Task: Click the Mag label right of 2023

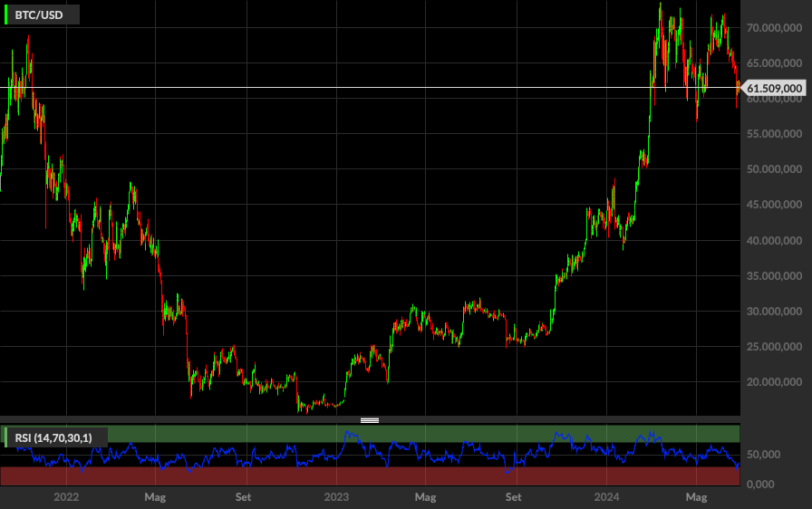Action: tap(425, 497)
